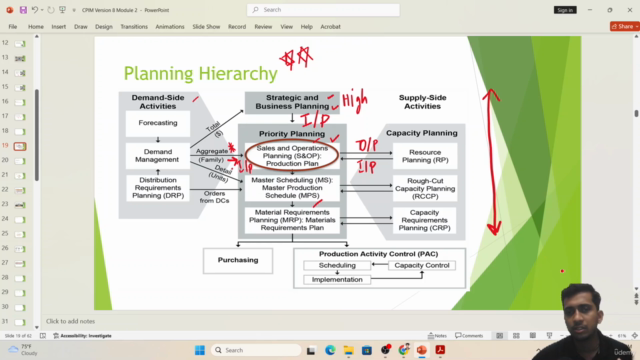Switch to Slide Sorter view icon
Screen dimensions: 640x360
[x=516, y=336]
